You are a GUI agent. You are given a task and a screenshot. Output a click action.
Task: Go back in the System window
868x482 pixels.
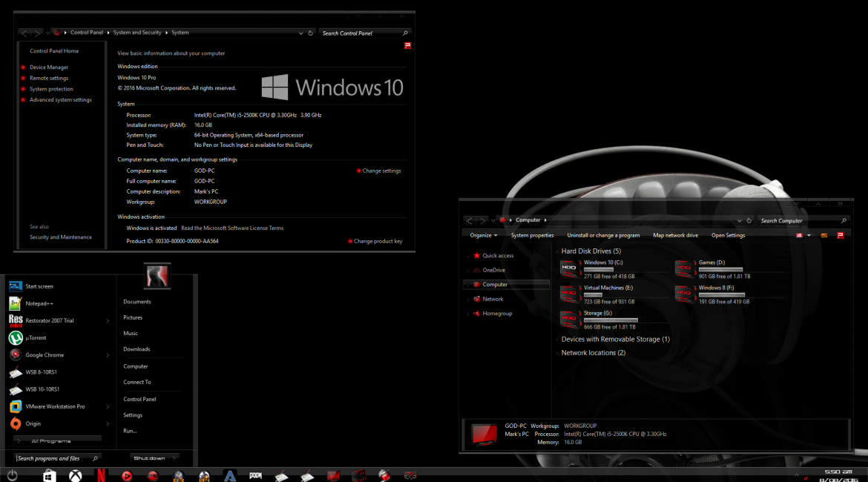24,33
